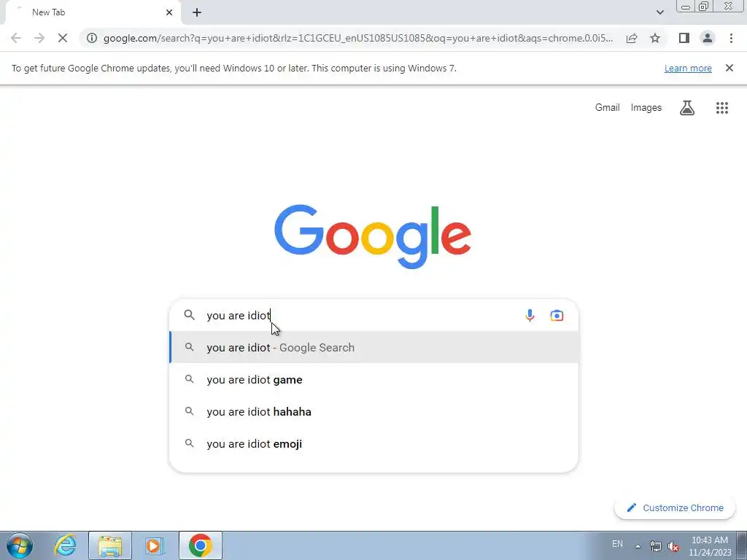Launch Internet Explorer from taskbar
Image resolution: width=747 pixels, height=560 pixels.
pyautogui.click(x=65, y=545)
